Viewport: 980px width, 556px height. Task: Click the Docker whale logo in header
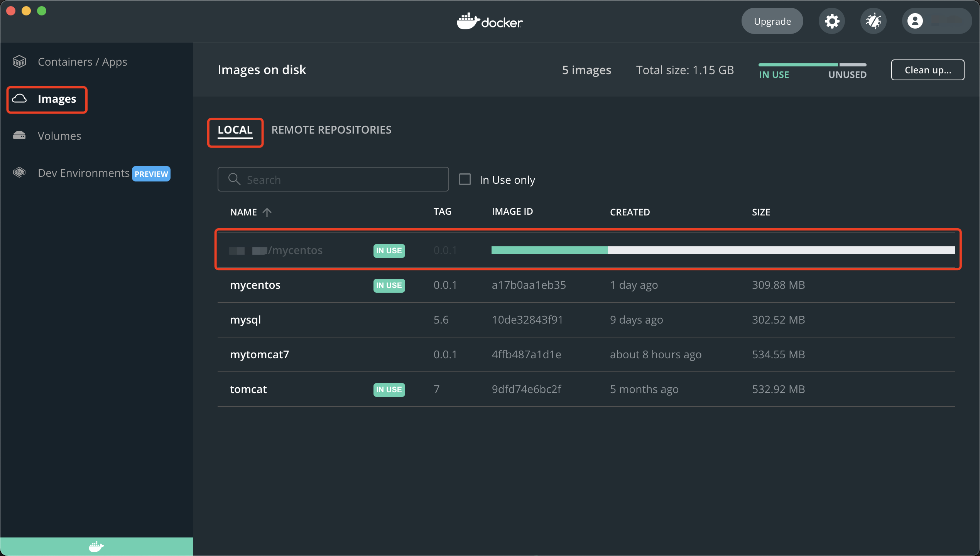click(490, 22)
